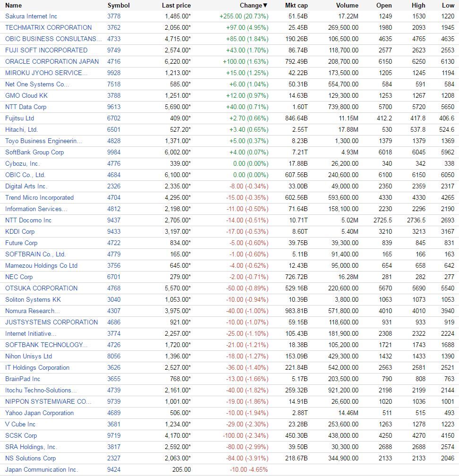Click symbol 9437 for NTT Docomo
Image resolution: width=459 pixels, height=476 pixels.
(114, 220)
